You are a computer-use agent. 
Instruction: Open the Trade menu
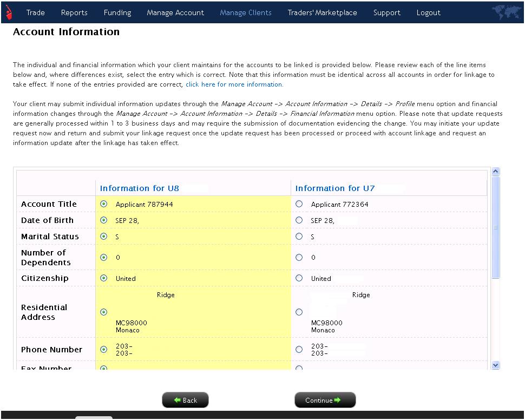click(x=36, y=13)
